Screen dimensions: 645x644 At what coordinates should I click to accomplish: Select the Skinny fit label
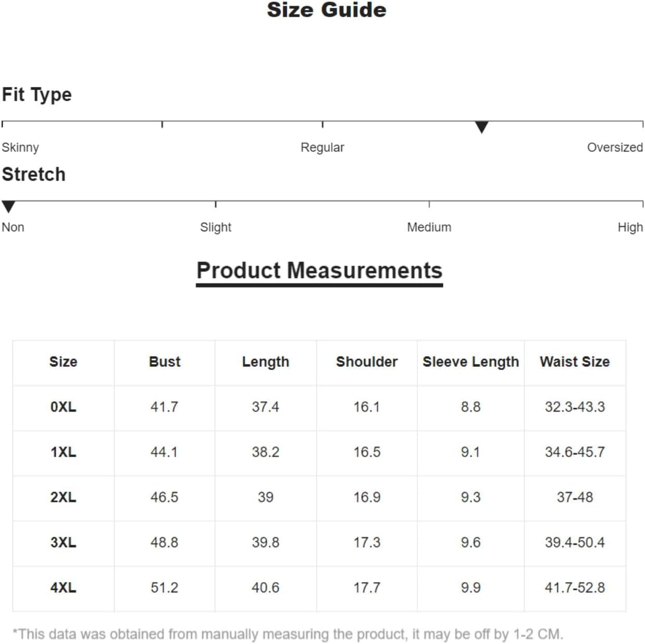pos(20,148)
